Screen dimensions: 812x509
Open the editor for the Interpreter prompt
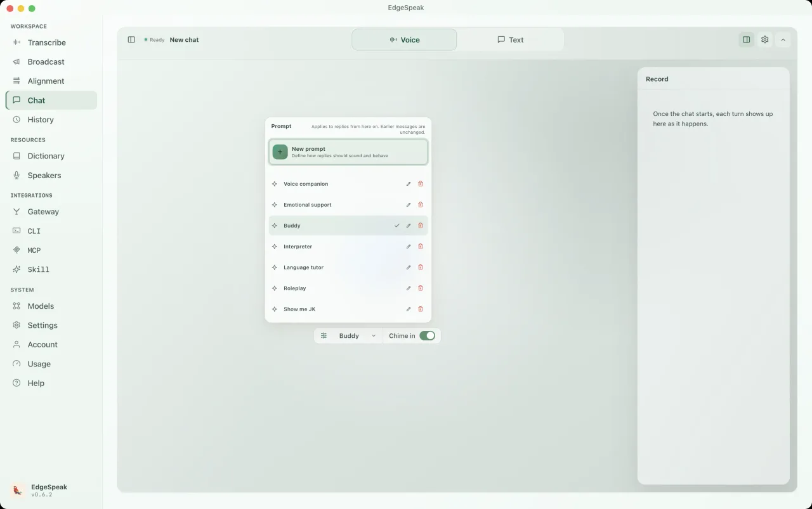(409, 247)
